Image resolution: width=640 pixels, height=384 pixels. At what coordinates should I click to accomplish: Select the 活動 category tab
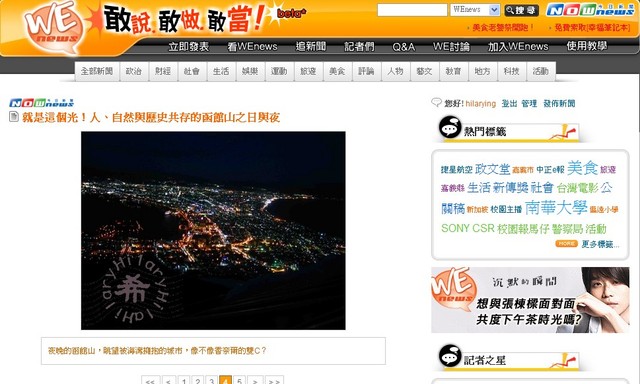tap(540, 71)
